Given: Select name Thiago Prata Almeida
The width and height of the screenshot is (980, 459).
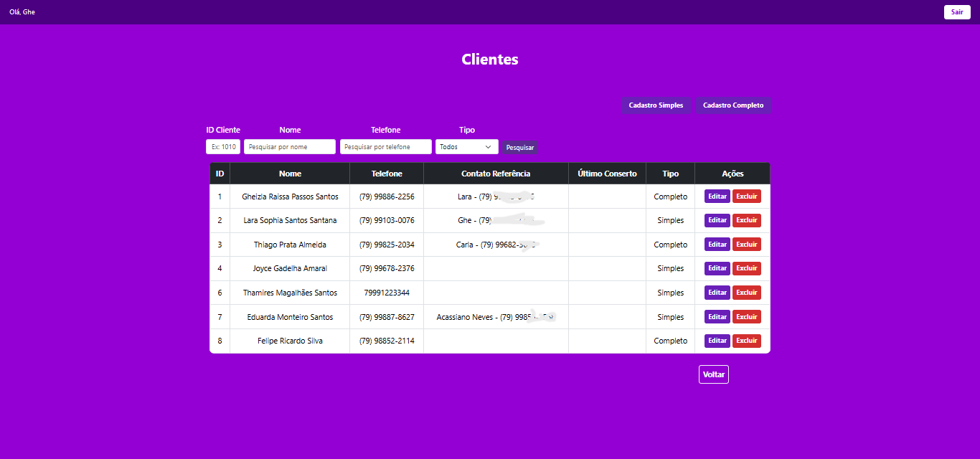Looking at the screenshot, I should click(x=290, y=245).
